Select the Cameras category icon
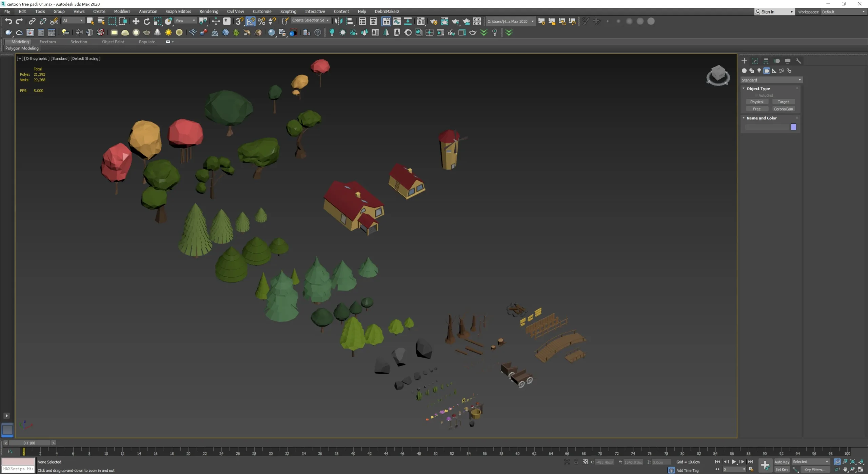868x474 pixels. [x=767, y=71]
